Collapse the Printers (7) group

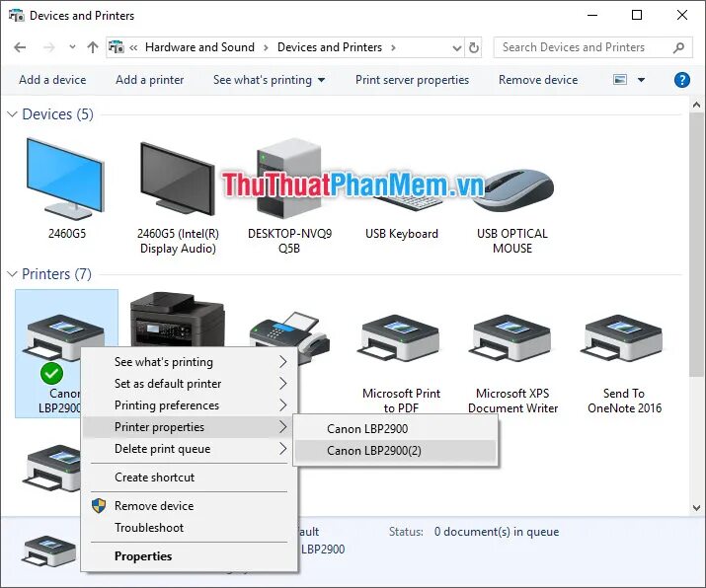pyautogui.click(x=12, y=273)
